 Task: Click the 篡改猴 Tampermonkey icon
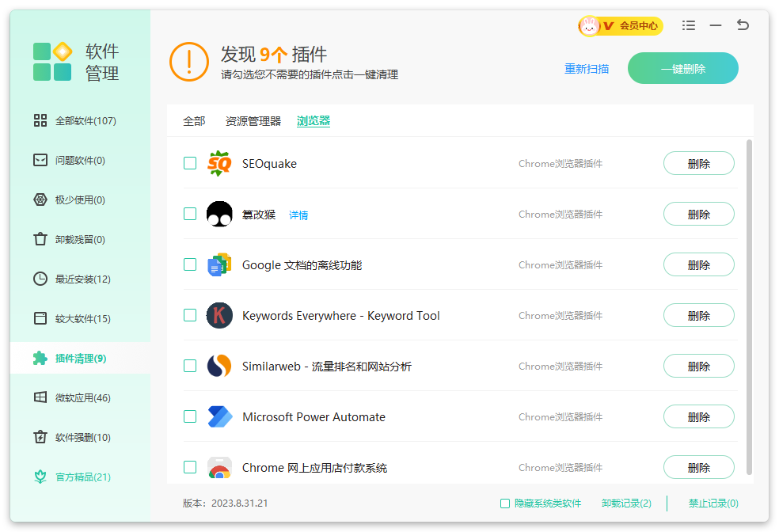[x=219, y=214]
